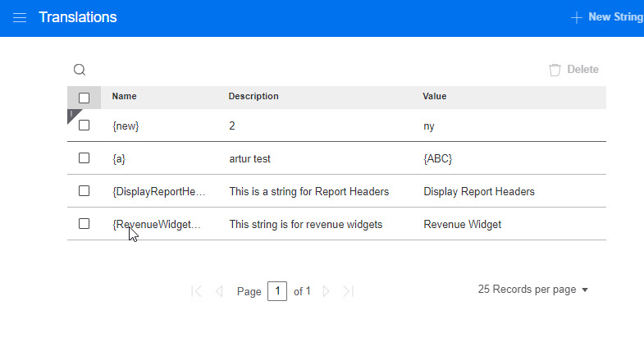This screenshot has width=644, height=347.
Task: Click the value 'ny'
Action: pyautogui.click(x=429, y=126)
